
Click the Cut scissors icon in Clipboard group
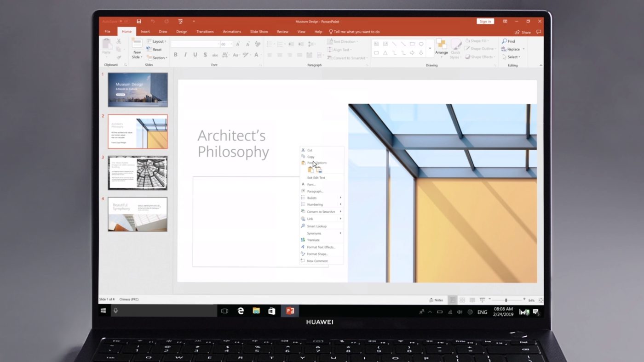coord(119,41)
